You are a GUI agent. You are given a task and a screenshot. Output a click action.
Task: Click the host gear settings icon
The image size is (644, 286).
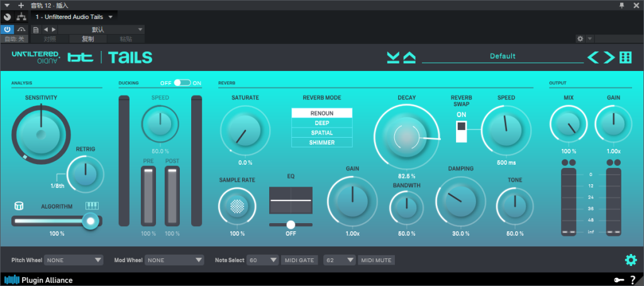(580, 38)
